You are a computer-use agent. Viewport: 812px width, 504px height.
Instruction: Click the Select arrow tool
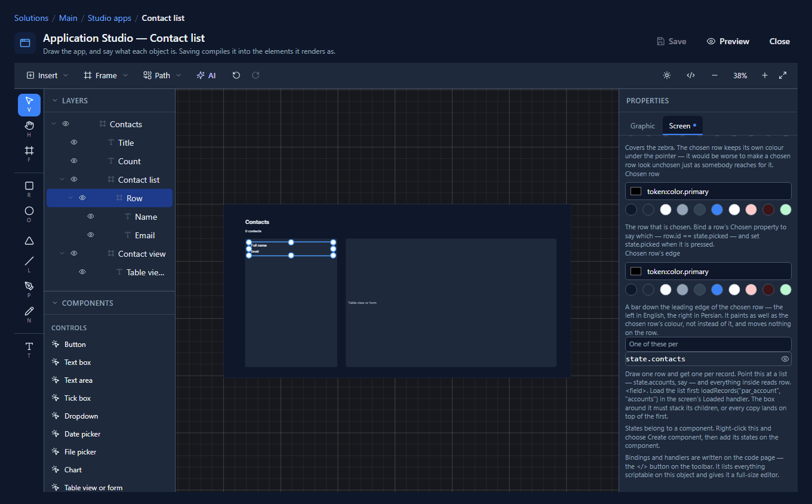point(29,105)
